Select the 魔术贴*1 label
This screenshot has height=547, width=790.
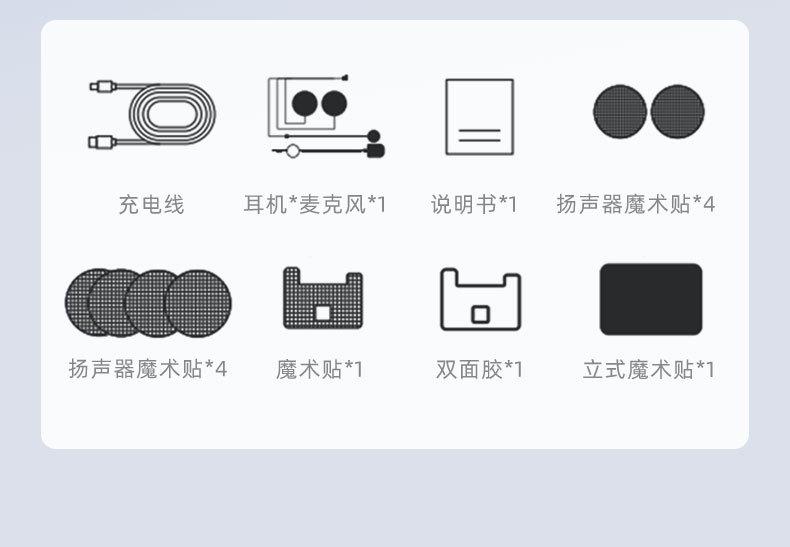(319, 369)
